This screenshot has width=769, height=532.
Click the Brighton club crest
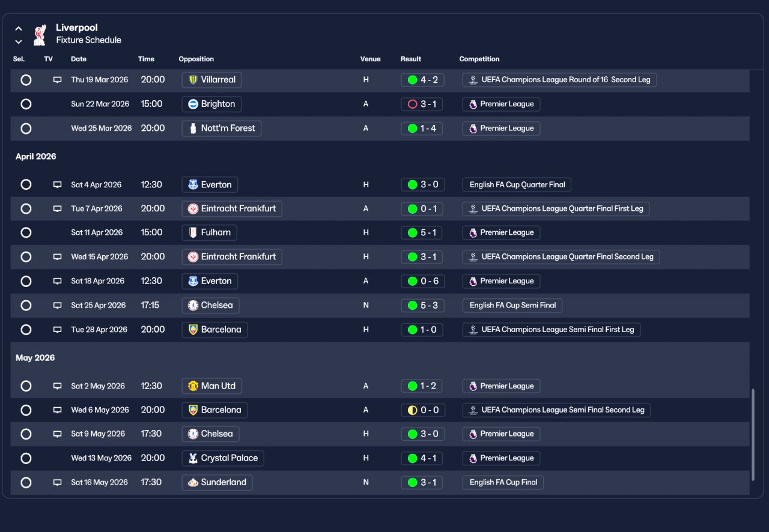(x=193, y=104)
